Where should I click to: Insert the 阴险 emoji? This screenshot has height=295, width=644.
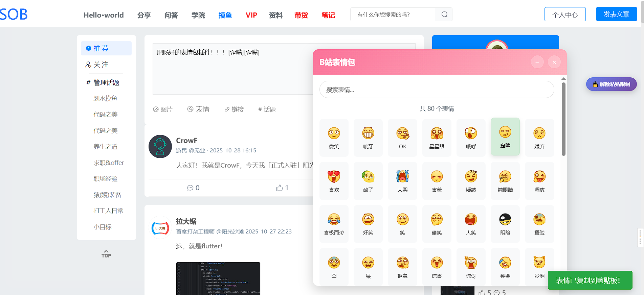(505, 224)
